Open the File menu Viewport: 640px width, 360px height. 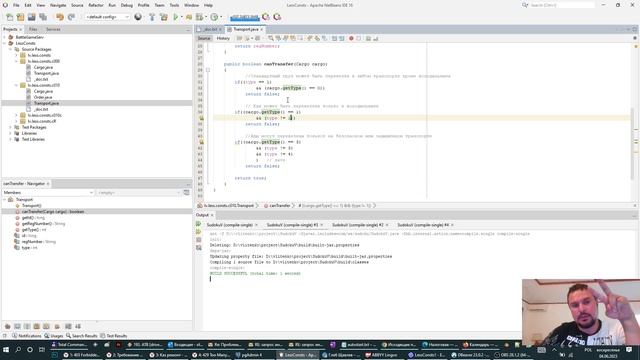click(x=16, y=5)
